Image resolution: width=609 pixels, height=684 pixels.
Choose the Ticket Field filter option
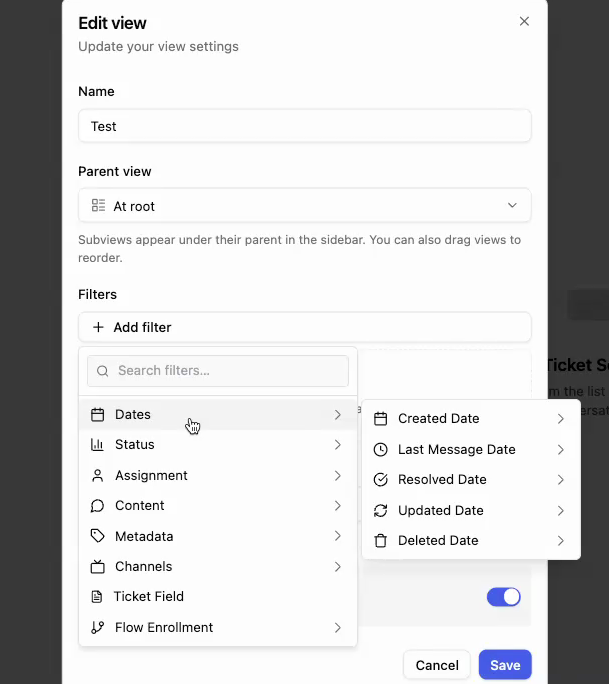[x=148, y=597]
